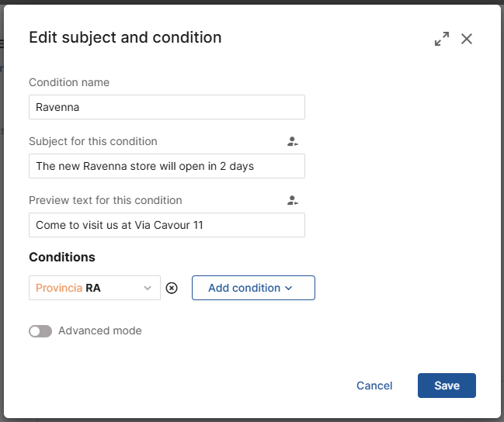Image resolution: width=504 pixels, height=422 pixels.
Task: Enable the Advanced mode switch
Action: click(40, 331)
